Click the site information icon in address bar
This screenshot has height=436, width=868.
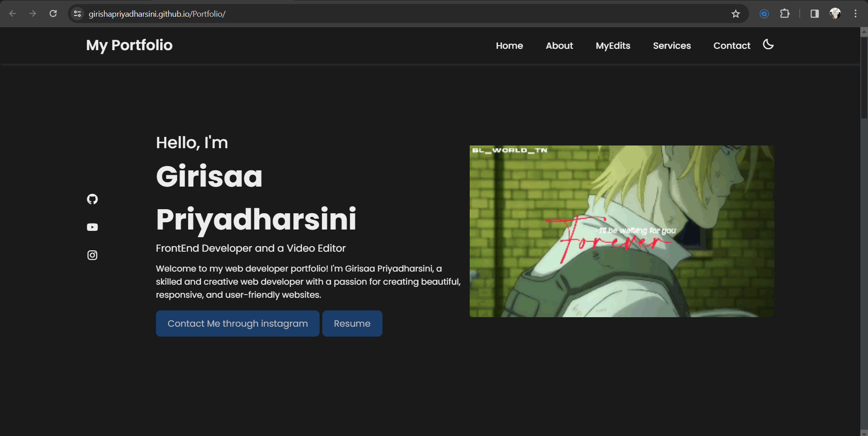tap(77, 14)
